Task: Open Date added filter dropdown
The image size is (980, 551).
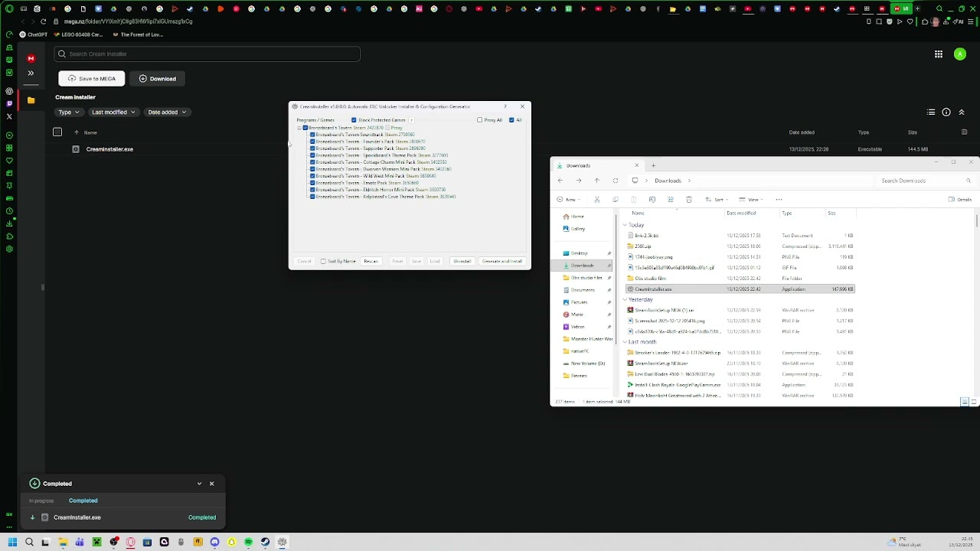Action: click(167, 112)
